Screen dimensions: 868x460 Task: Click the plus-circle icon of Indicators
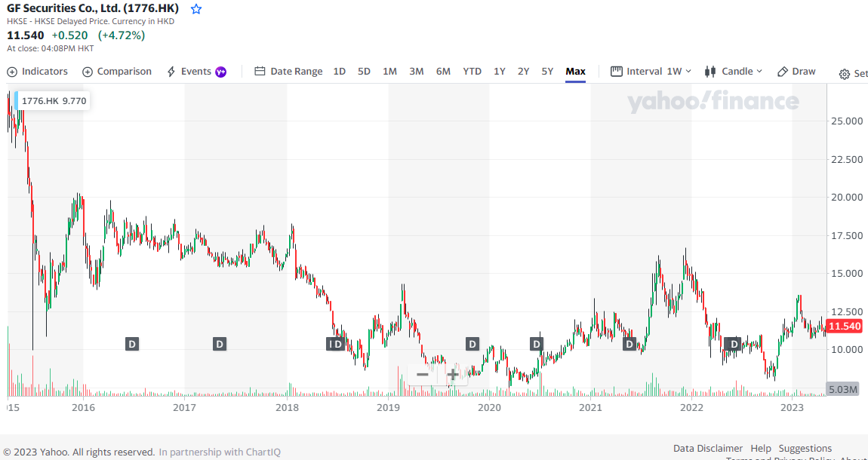[x=12, y=72]
